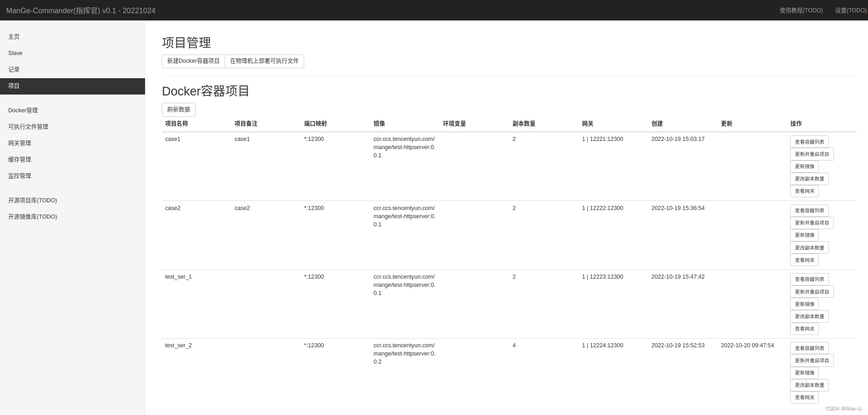This screenshot has width=868, height=415.
Task: Click 更改副本数量 for test_ser_2
Action: (x=809, y=385)
